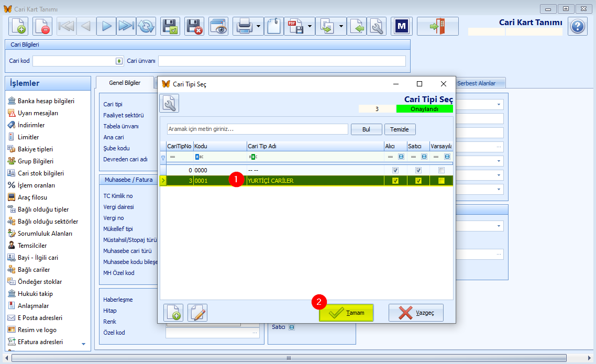
Task: Expand the İşlemler list bottom arrow
Action: [84, 344]
